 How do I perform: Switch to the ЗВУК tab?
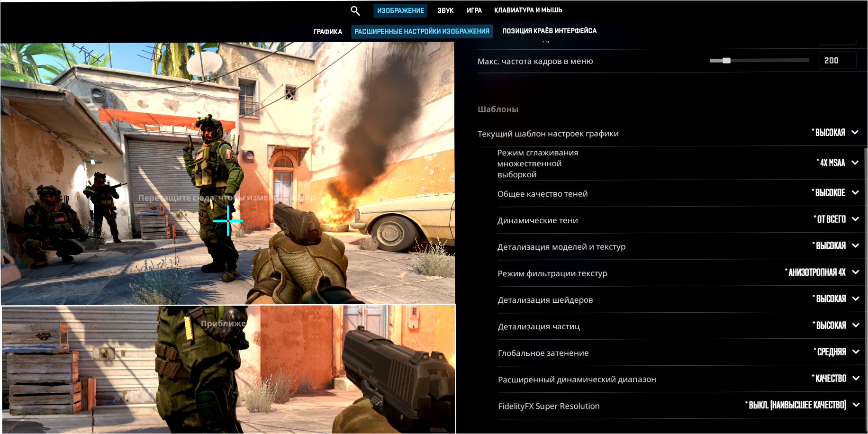pyautogui.click(x=445, y=10)
